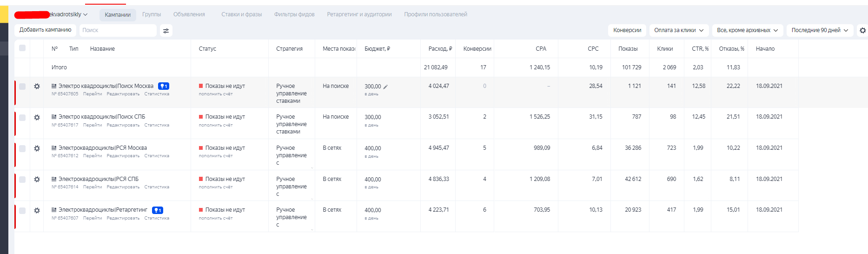Select checkbox for Электро квадроциклы|Поиск СПБ campaign
The image size is (868, 254).
(22, 117)
